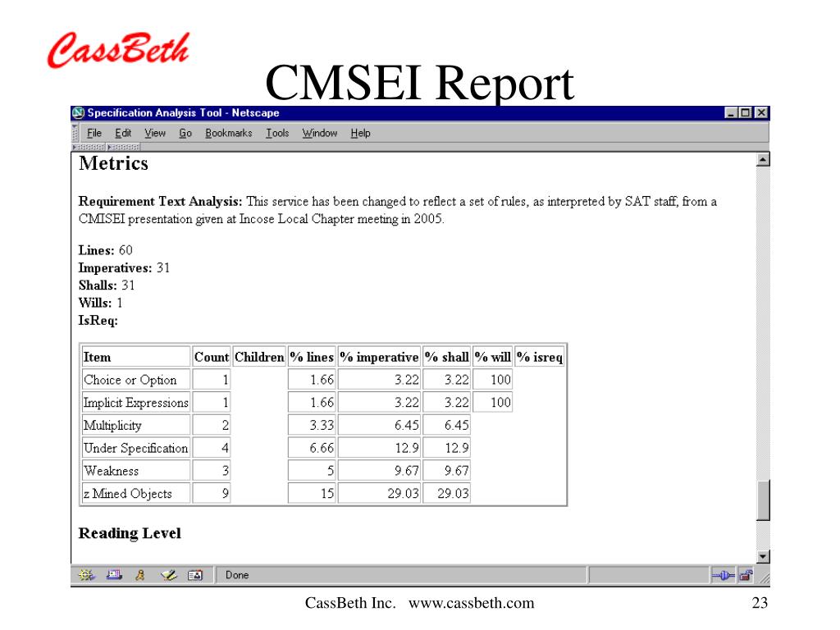Open Mail inbox icon in status bar
The width and height of the screenshot is (840, 630).
[x=114, y=575]
